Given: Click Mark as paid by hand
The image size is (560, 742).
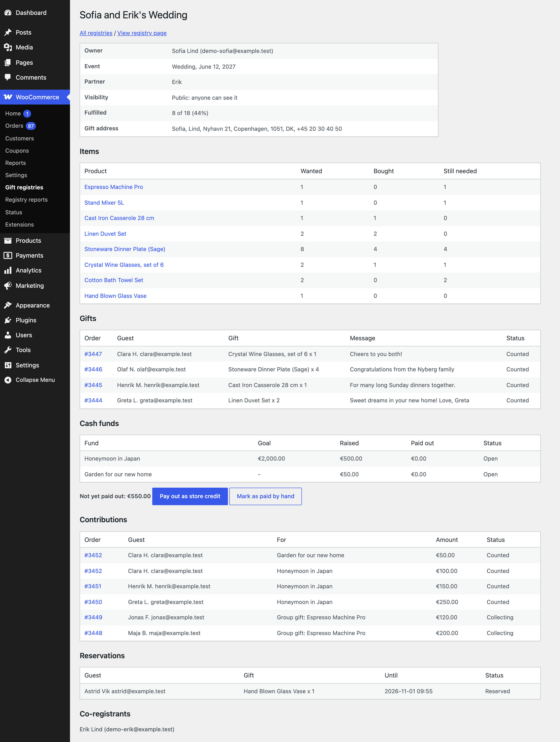Looking at the screenshot, I should 265,496.
